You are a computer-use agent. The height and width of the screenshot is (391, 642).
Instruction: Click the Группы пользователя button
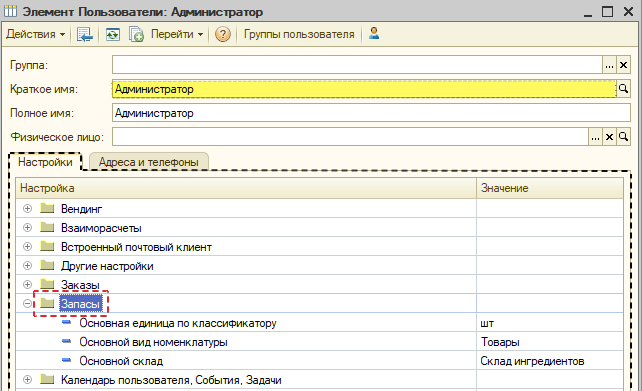299,34
